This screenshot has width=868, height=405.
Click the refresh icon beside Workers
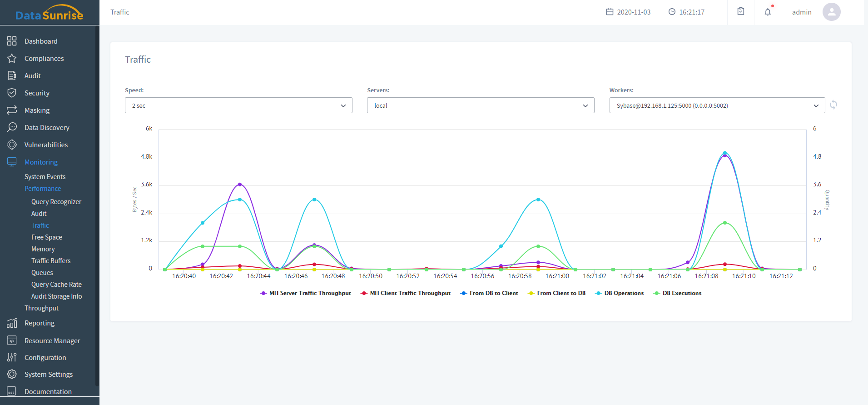[833, 105]
